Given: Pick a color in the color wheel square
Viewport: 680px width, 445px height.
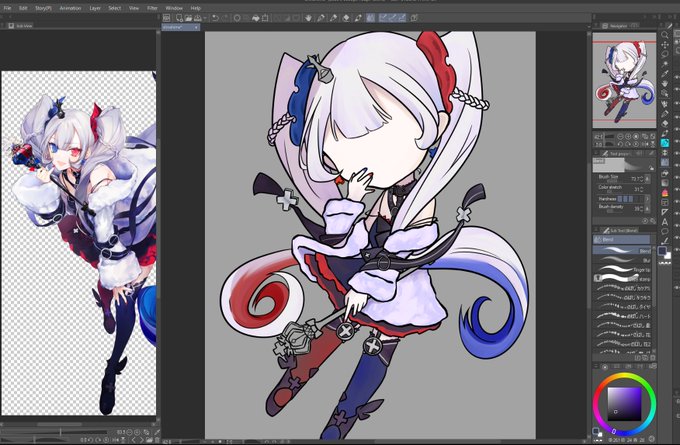Looking at the screenshot, I should [624, 404].
